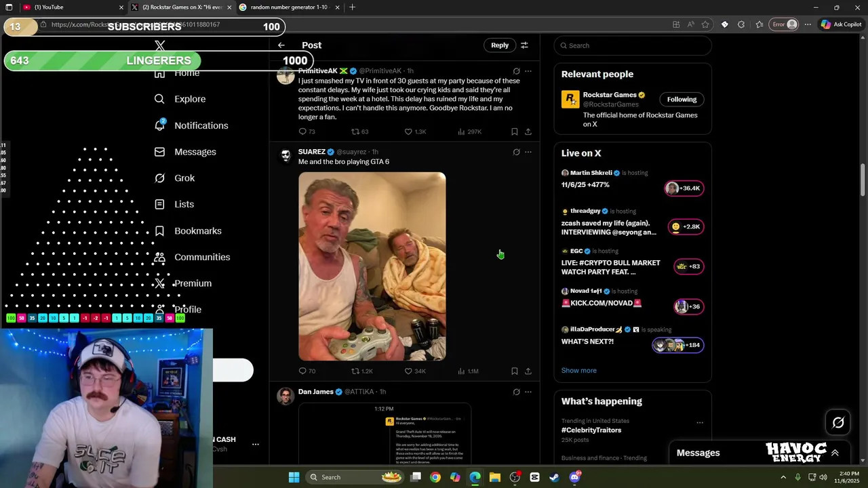Image resolution: width=868 pixels, height=488 pixels.
Task: View analytics of SUAREZ post 1.1M views
Action: [x=468, y=371]
